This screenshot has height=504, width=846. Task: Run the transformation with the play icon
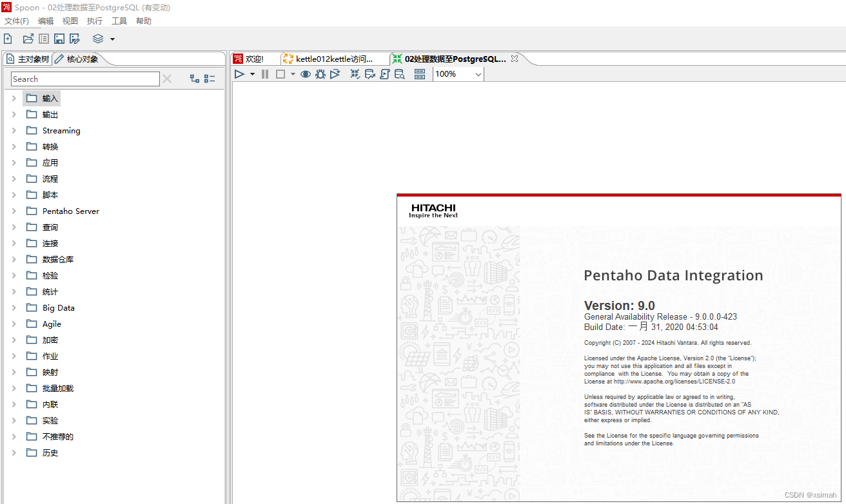(x=239, y=73)
